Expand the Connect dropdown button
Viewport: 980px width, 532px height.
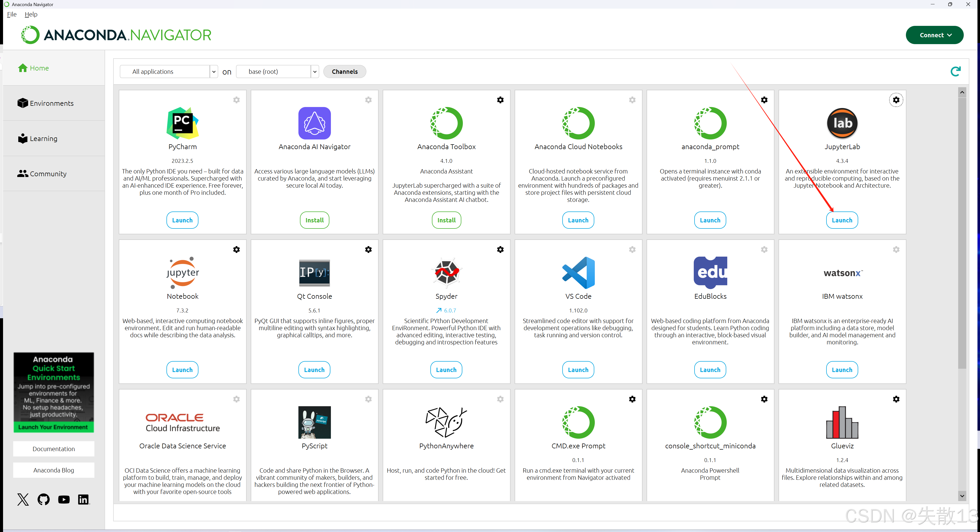[x=934, y=35]
